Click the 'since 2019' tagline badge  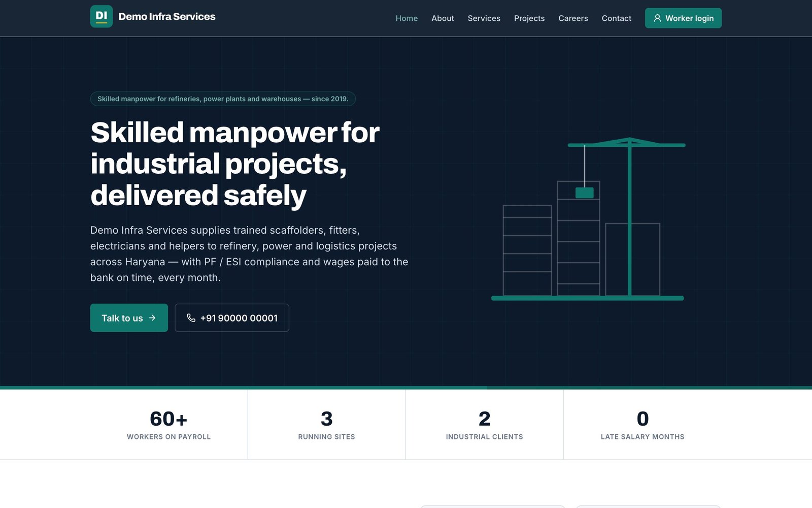223,99
